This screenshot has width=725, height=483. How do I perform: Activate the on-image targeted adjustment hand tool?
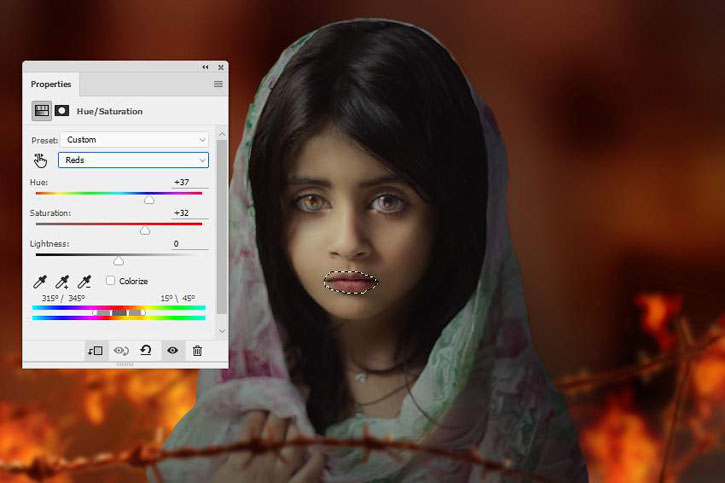point(41,160)
